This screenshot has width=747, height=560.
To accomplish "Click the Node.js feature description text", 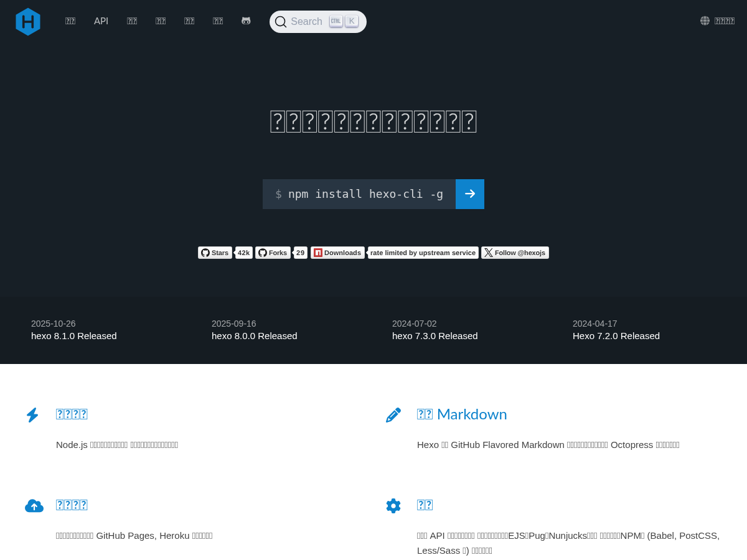I will (117, 445).
